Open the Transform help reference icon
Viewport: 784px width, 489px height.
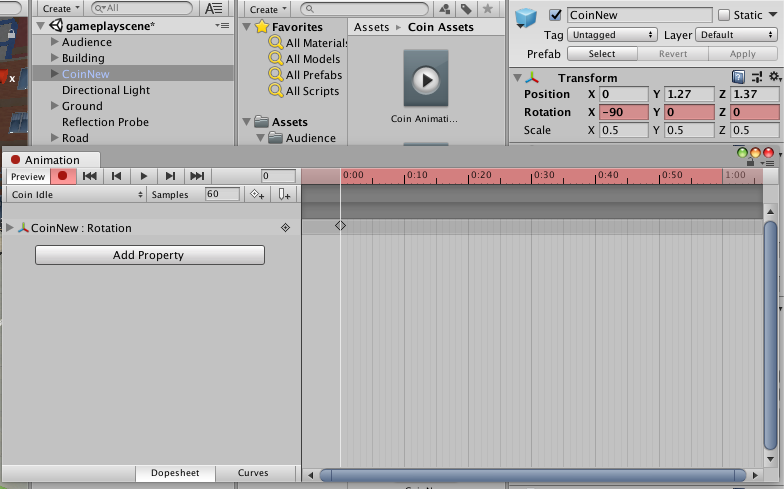tap(738, 77)
